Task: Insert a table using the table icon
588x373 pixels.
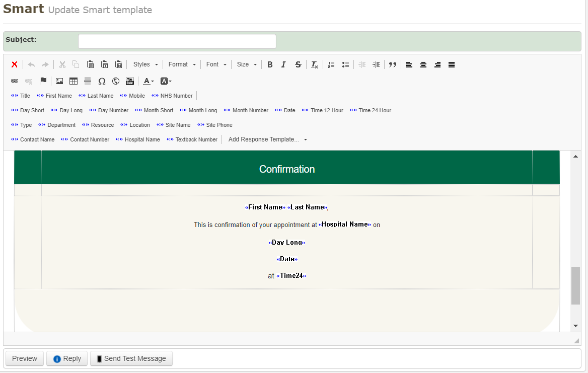Action: pos(73,81)
